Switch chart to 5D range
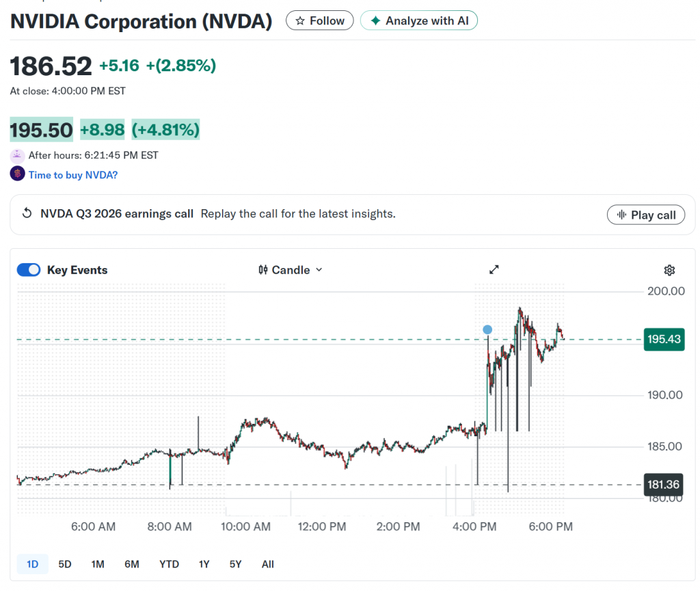 pos(64,564)
